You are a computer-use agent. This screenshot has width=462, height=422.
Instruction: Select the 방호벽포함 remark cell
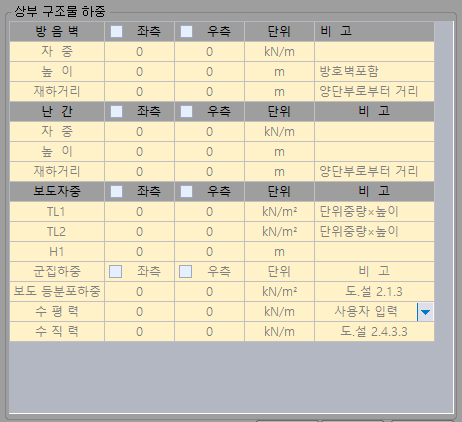pyautogui.click(x=374, y=72)
